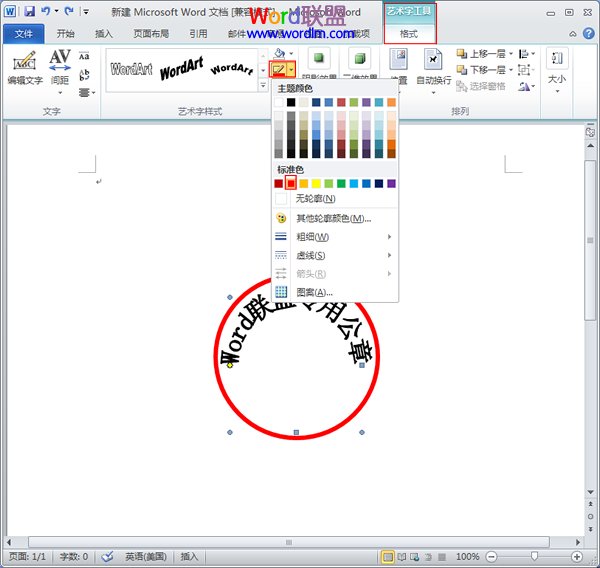
Task: Open the Shadow Effects green icon
Action: click(x=319, y=58)
